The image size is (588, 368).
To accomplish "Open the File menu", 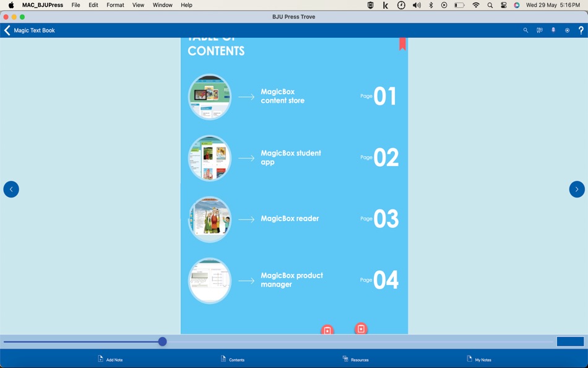I will click(76, 5).
